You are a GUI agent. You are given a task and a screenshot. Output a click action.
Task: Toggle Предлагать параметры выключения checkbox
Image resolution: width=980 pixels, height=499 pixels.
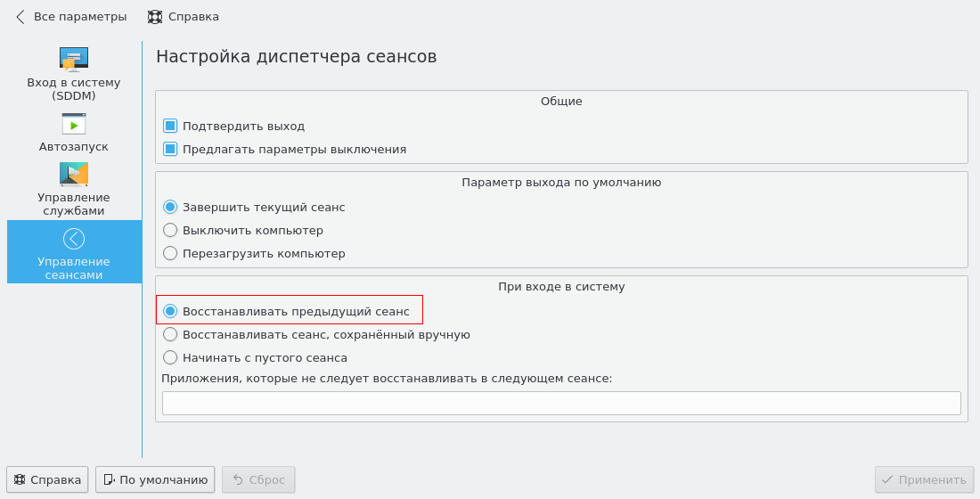[284, 150]
